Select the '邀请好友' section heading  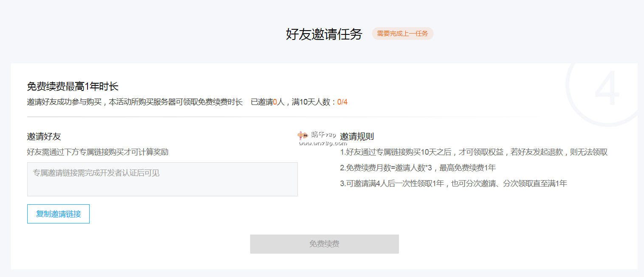44,136
